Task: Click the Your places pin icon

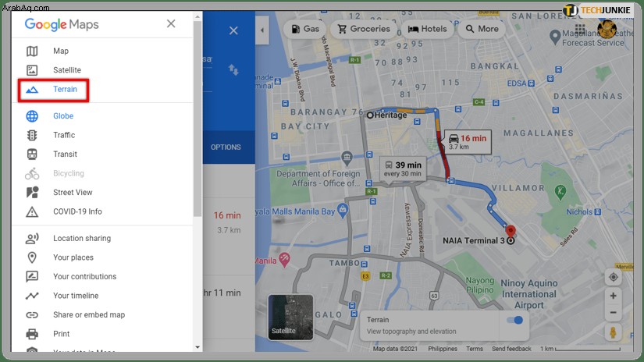Action: [32, 257]
